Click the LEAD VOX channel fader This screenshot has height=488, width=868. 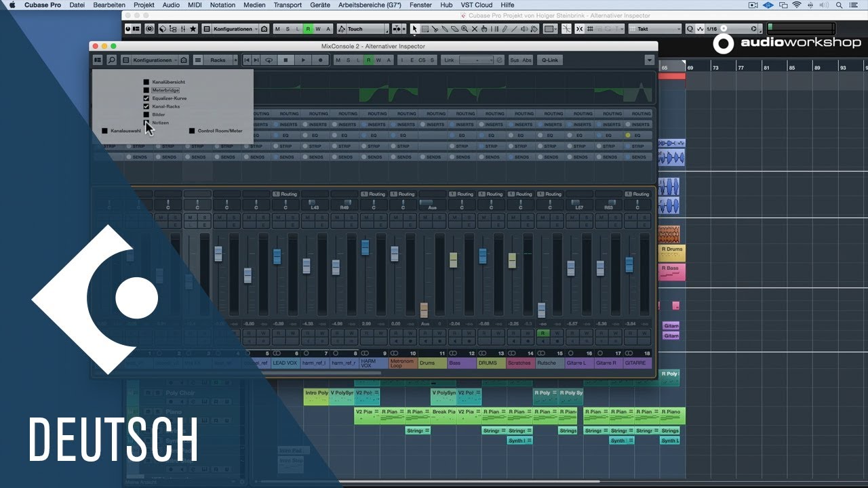pyautogui.click(x=277, y=256)
